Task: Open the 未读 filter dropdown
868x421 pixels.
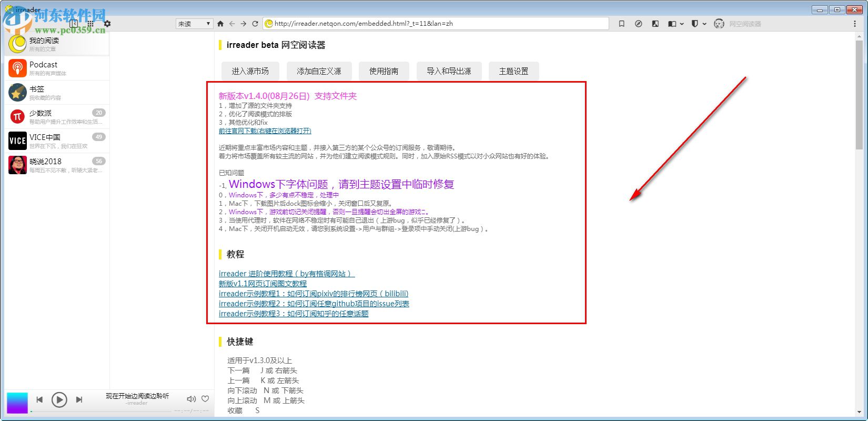Action: pyautogui.click(x=194, y=24)
